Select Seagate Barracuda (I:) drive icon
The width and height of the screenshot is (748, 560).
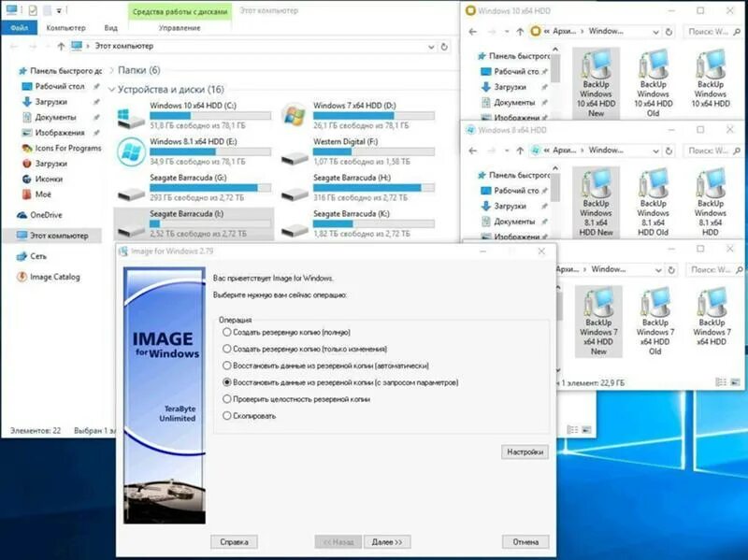point(131,230)
